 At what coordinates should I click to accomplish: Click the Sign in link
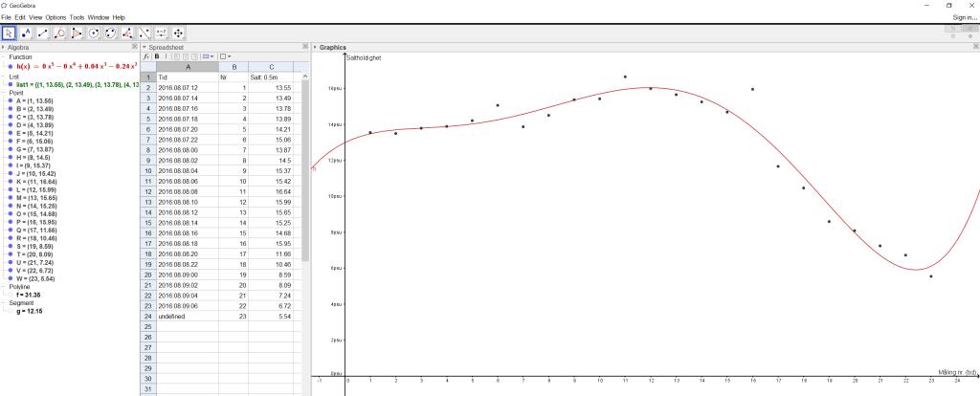(x=964, y=17)
